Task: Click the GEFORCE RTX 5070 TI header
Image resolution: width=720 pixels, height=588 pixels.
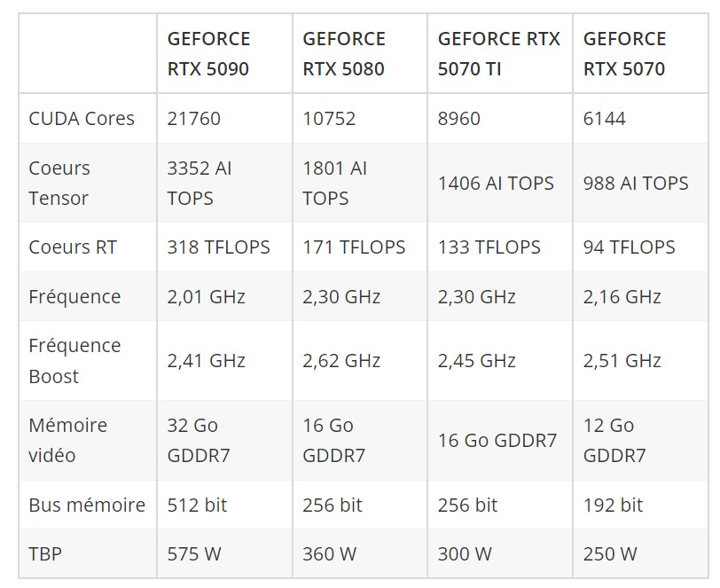Action: 499,54
